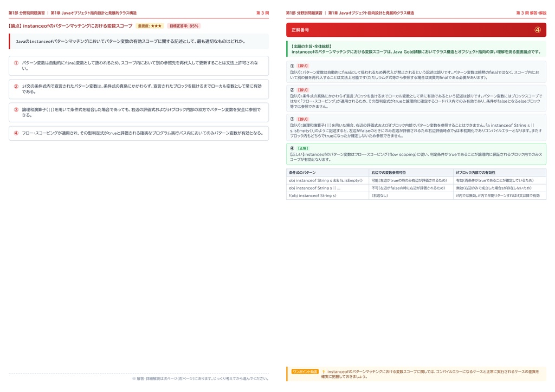Select the circled ④ marker of answer option four
This screenshot has width=555, height=392.
(x=16, y=133)
